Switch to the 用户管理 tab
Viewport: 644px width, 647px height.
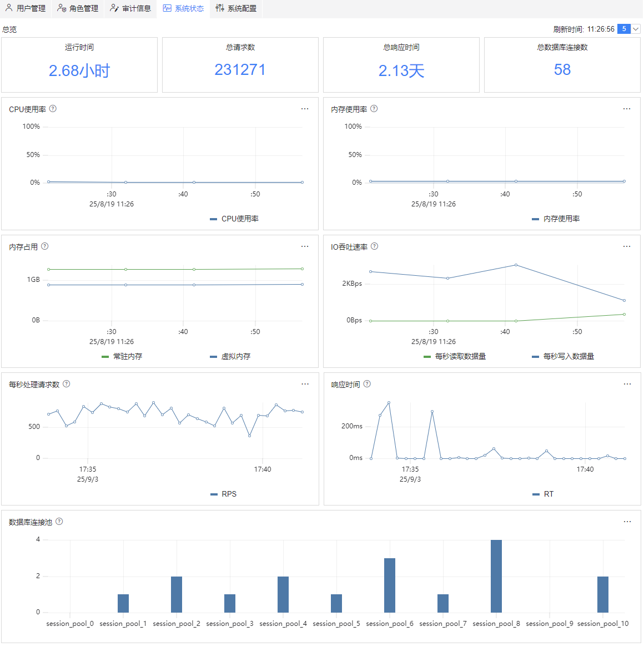(26, 8)
